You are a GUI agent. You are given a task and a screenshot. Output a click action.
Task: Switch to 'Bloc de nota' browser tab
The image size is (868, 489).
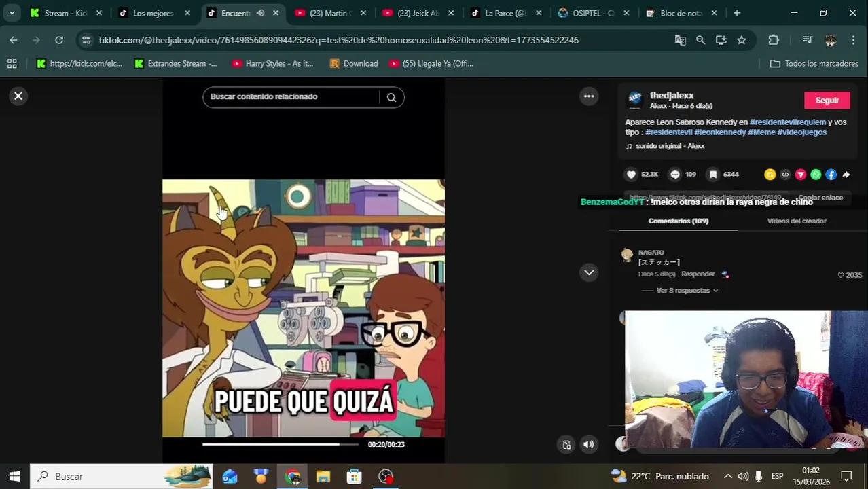pos(681,13)
